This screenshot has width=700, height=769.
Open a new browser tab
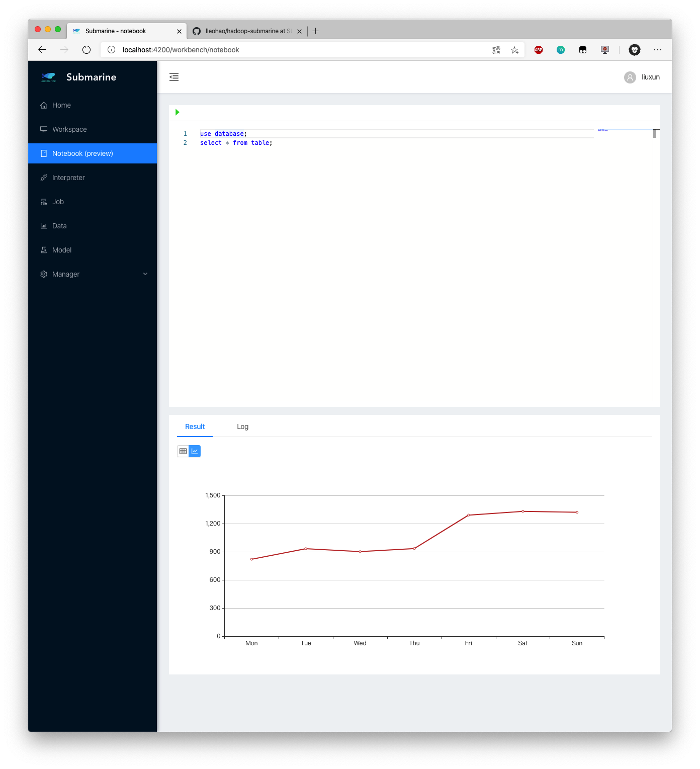[315, 31]
